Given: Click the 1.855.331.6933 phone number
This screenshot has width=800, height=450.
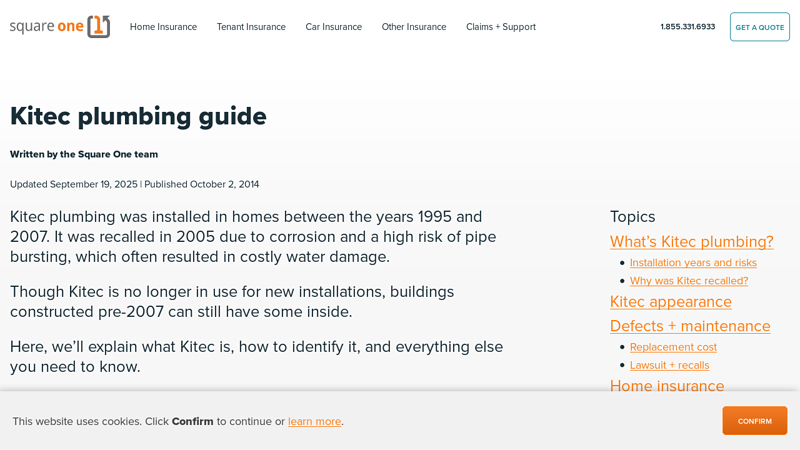Looking at the screenshot, I should pyautogui.click(x=688, y=27).
